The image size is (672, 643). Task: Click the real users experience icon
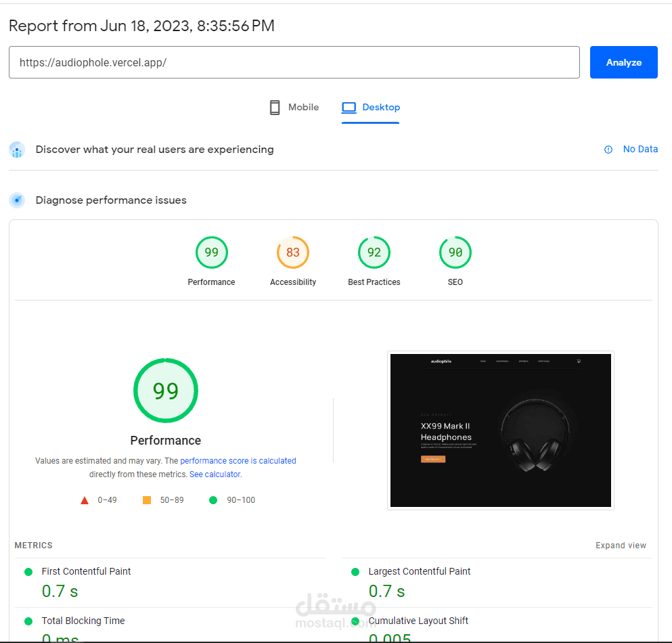[17, 150]
